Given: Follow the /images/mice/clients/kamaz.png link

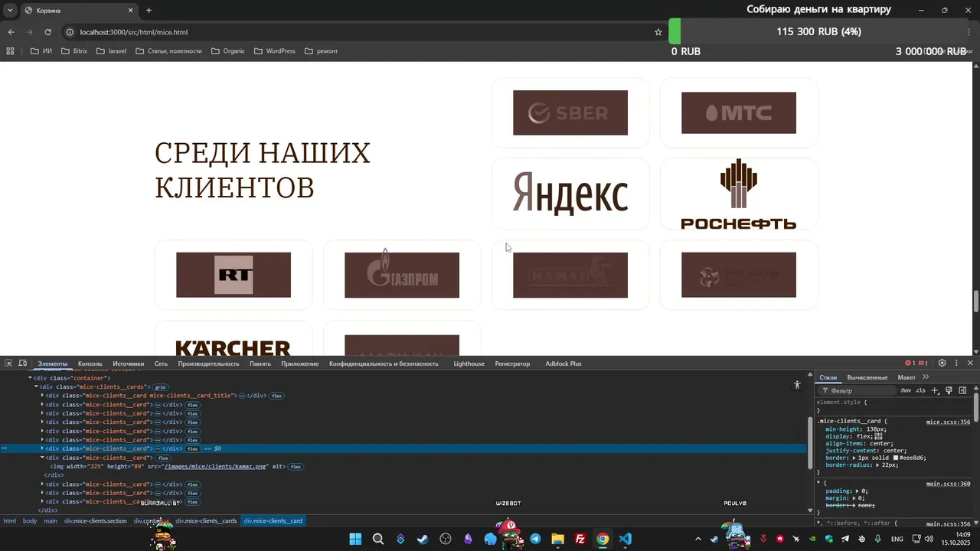Looking at the screenshot, I should tap(216, 466).
